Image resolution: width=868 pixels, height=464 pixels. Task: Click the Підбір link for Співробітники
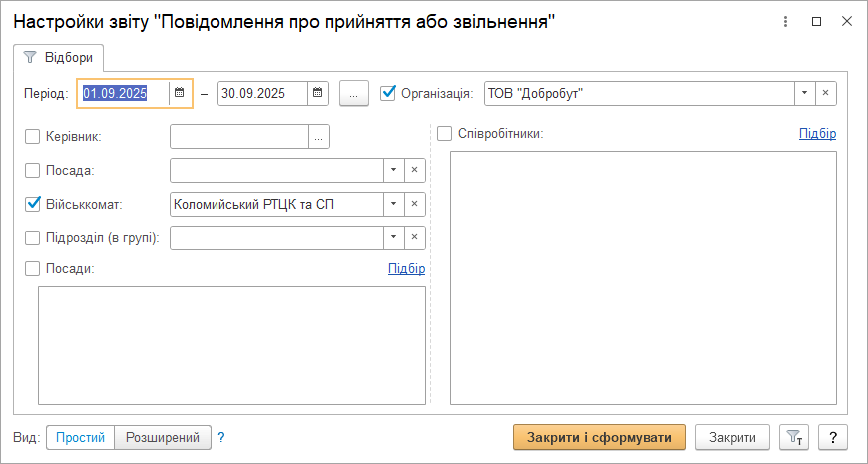pyautogui.click(x=817, y=133)
